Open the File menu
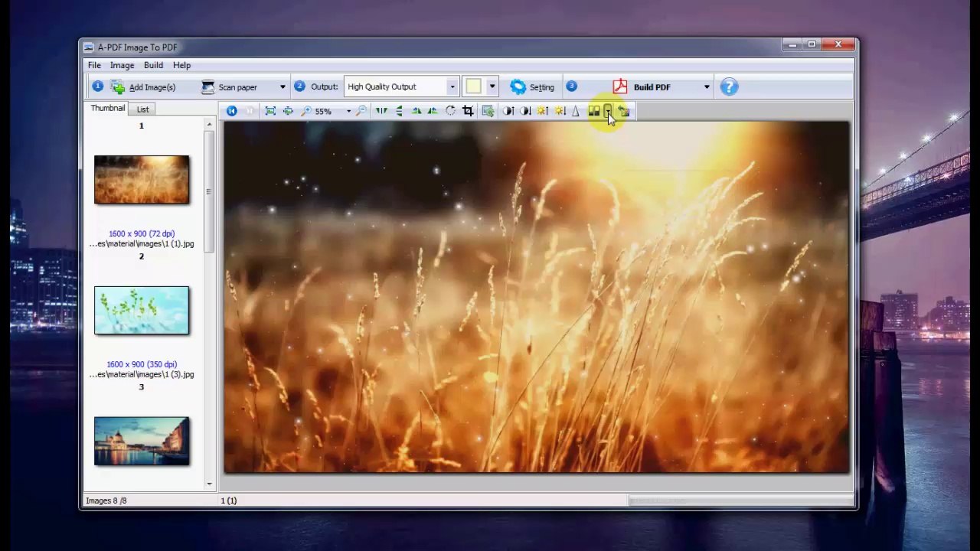 (94, 66)
